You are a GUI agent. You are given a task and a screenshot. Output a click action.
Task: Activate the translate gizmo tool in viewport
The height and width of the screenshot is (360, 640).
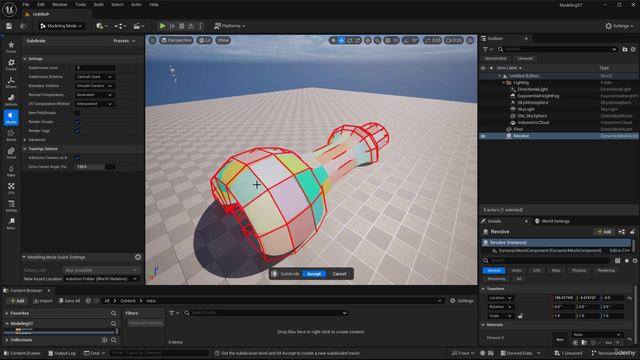tap(342, 40)
